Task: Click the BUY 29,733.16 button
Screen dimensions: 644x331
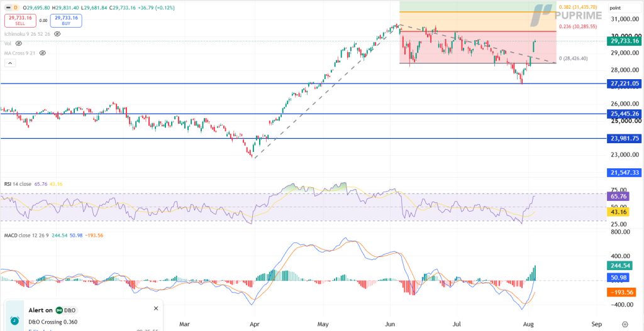Action: point(66,20)
